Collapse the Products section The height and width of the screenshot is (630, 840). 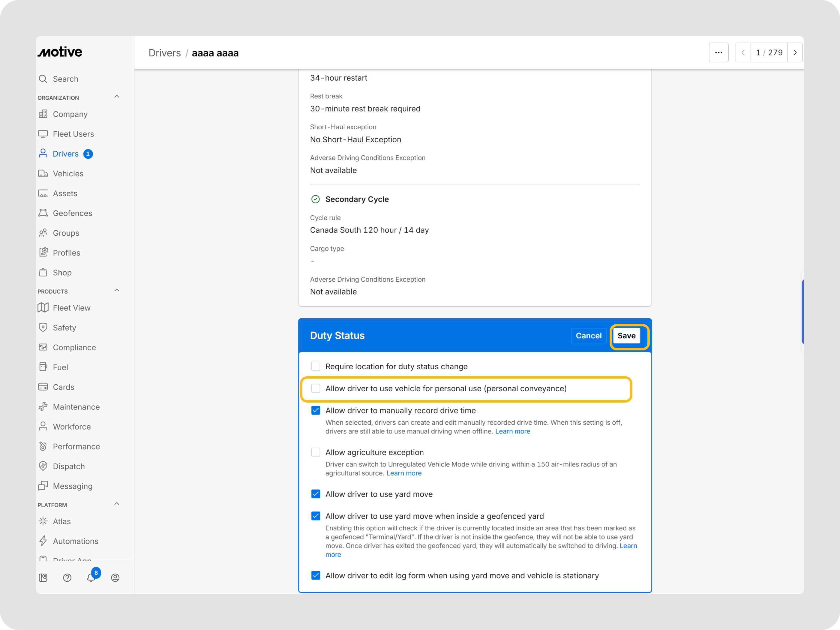click(117, 290)
